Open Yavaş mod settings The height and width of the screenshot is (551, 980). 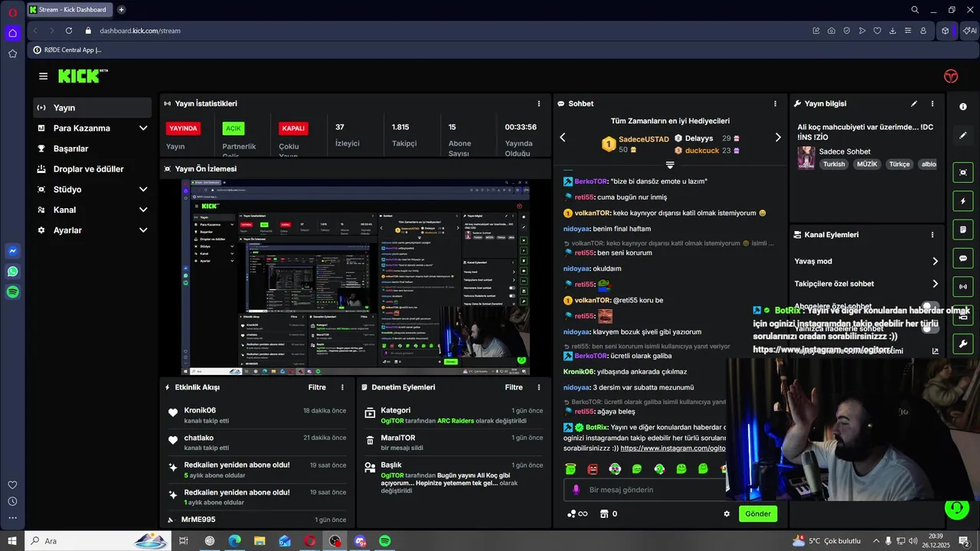(x=867, y=261)
